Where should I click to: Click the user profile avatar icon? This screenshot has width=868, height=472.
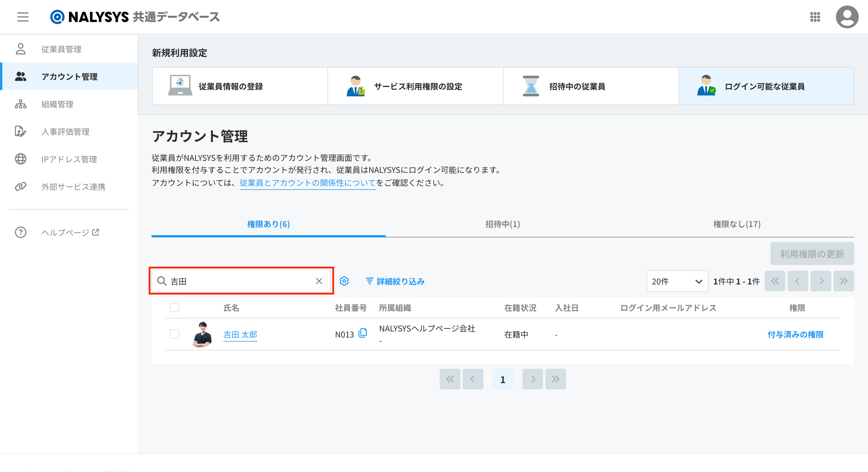(x=847, y=17)
